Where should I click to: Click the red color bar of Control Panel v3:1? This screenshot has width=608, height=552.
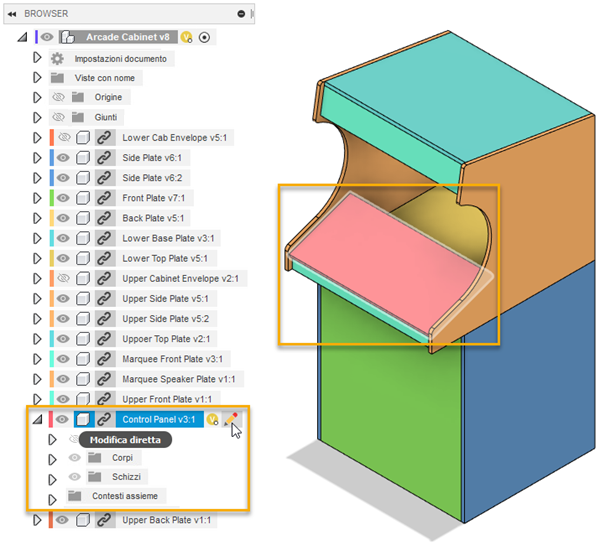(51, 419)
